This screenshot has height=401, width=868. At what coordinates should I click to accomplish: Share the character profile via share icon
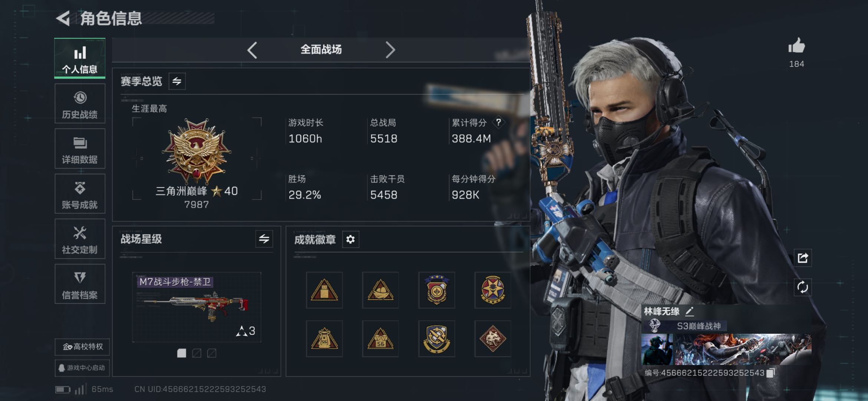[x=803, y=258]
